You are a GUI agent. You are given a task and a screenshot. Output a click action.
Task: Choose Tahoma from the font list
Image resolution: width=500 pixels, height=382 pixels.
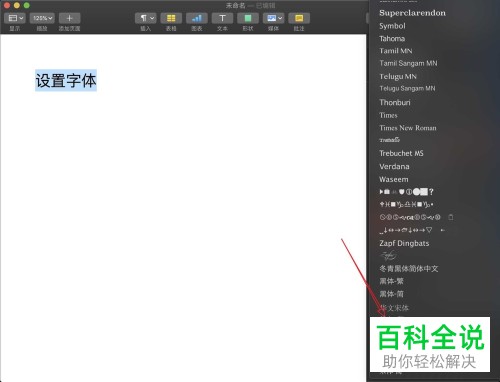392,39
